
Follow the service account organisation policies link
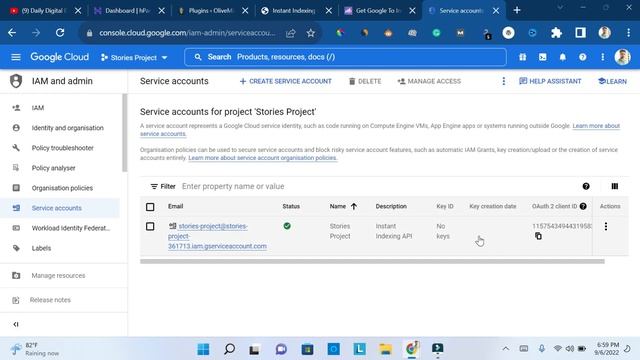coord(262,158)
